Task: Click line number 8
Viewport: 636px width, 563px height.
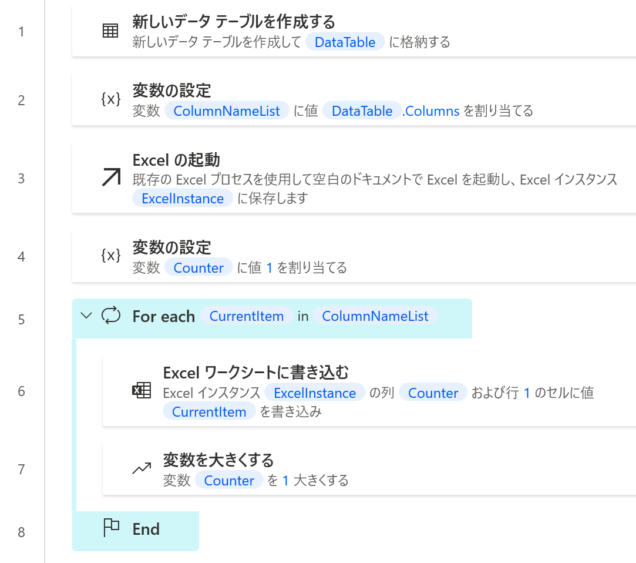Action: coord(21,532)
